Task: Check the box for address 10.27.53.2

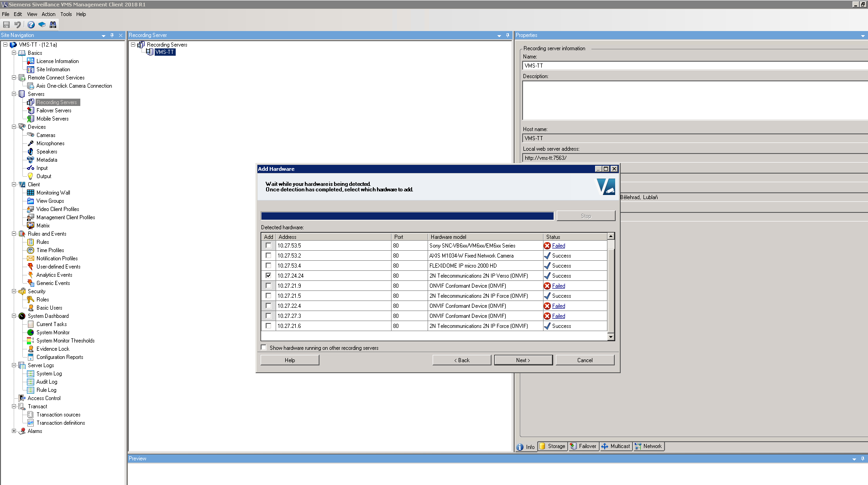Action: (x=268, y=256)
